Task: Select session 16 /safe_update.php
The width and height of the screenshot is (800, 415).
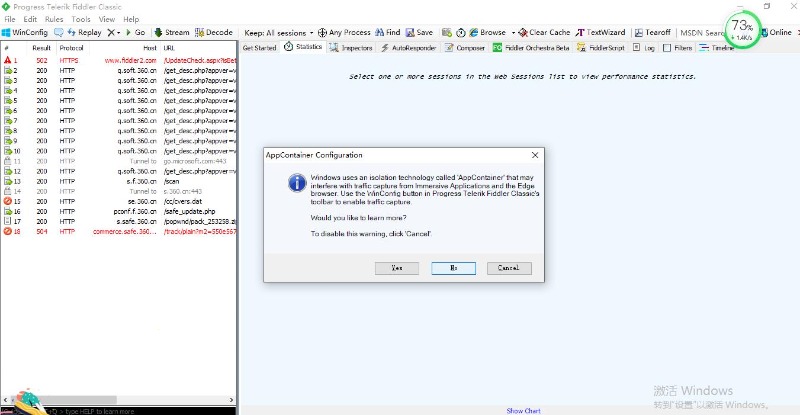Action: point(189,211)
